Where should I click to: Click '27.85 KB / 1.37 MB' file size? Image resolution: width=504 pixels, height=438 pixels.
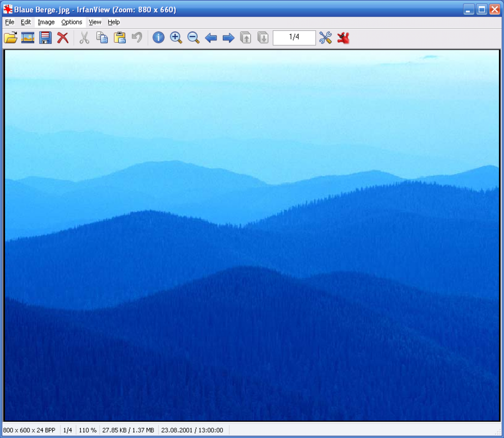pyautogui.click(x=128, y=430)
